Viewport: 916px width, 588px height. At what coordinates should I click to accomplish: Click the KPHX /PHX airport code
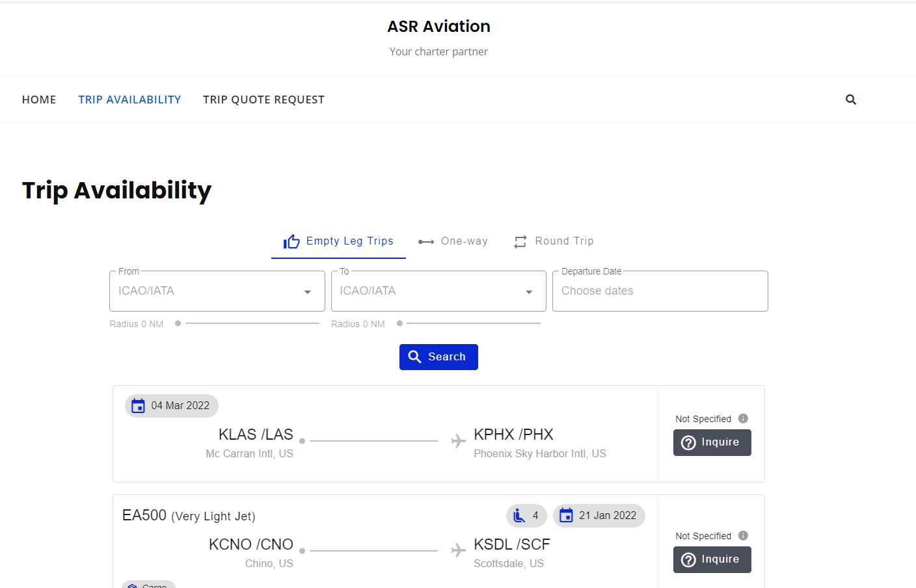coord(513,434)
